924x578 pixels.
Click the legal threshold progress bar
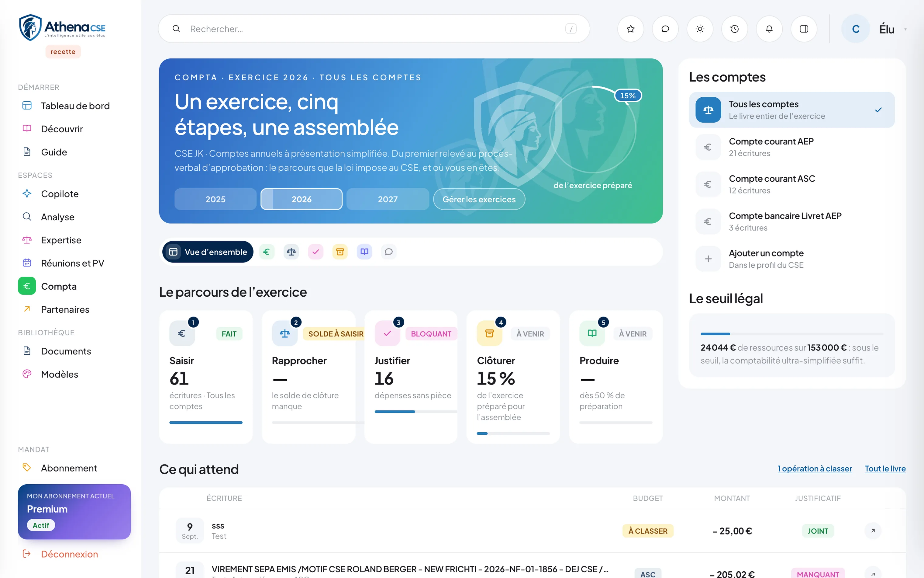pyautogui.click(x=791, y=334)
